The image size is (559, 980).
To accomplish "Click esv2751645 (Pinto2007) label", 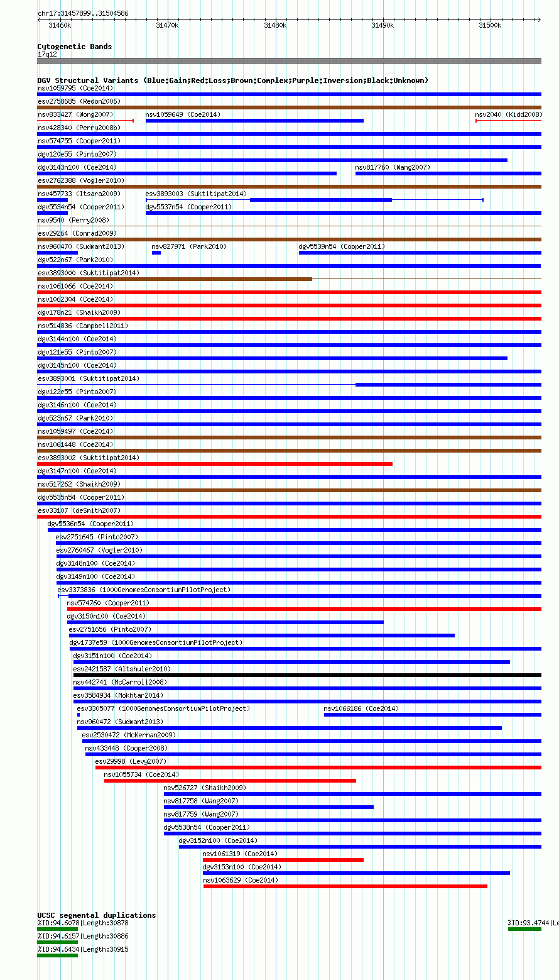I will 97,537.
